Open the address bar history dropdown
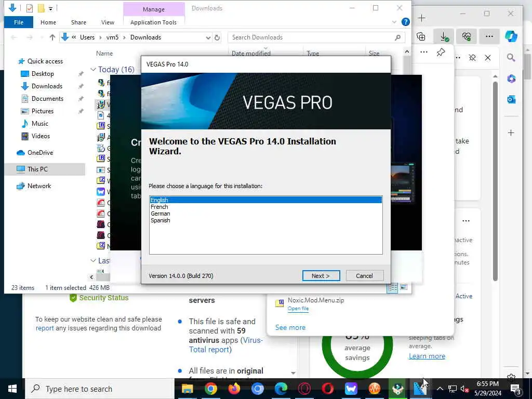Image resolution: width=532 pixels, height=399 pixels. 208,37
